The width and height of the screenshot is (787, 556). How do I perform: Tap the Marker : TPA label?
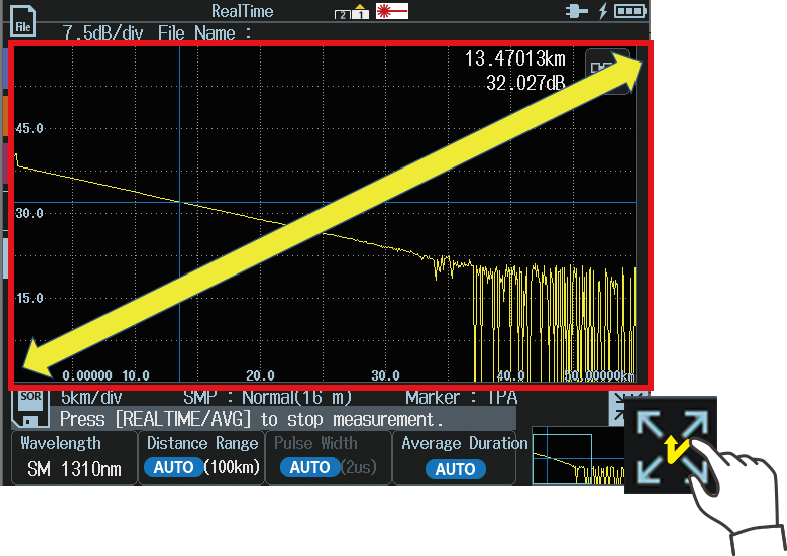click(x=461, y=397)
